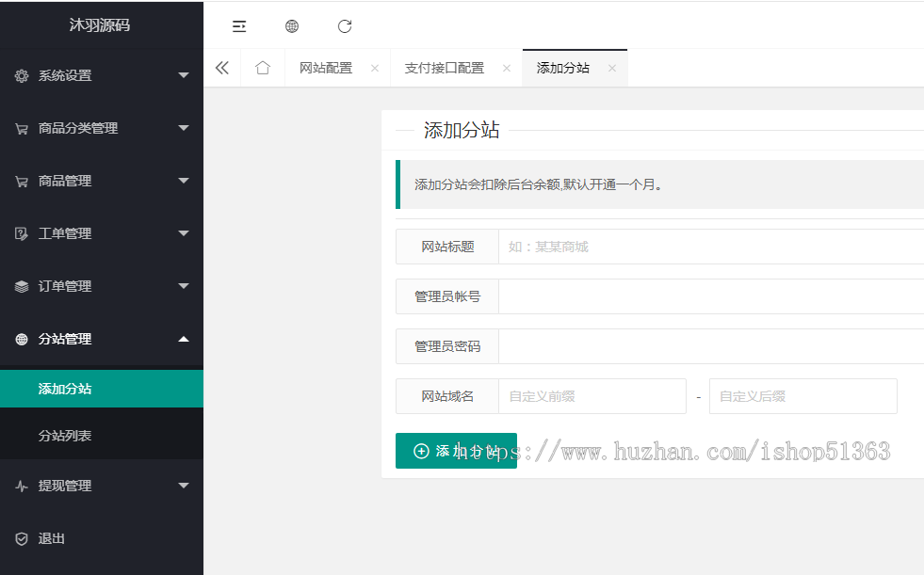The width and height of the screenshot is (924, 575).
Task: Click the ticket icon beside 工单管理
Action: [x=22, y=233]
